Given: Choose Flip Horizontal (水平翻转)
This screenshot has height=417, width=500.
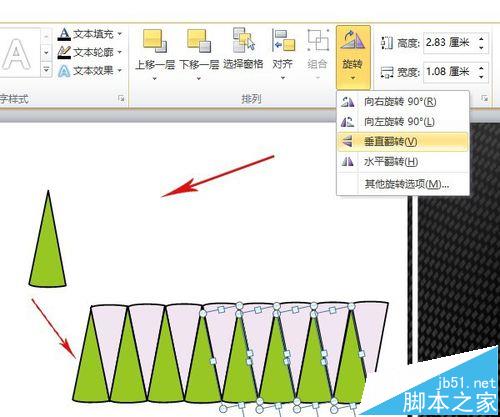Looking at the screenshot, I should (x=403, y=162).
